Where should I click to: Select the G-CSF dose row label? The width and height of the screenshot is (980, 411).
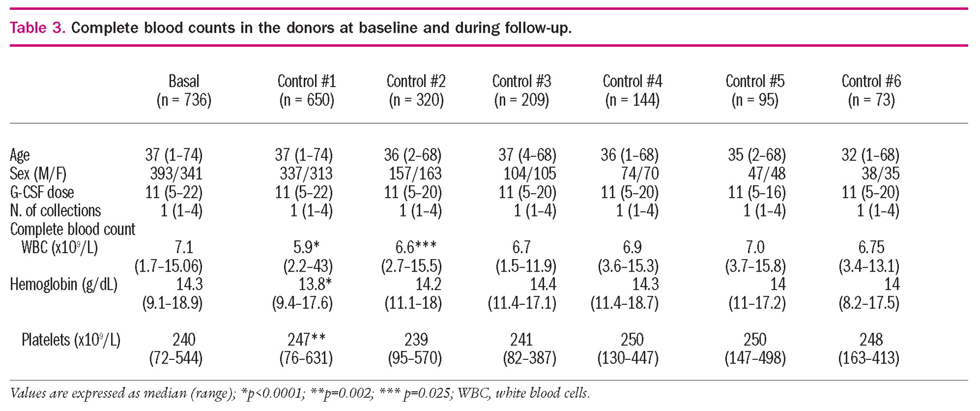coord(42,193)
